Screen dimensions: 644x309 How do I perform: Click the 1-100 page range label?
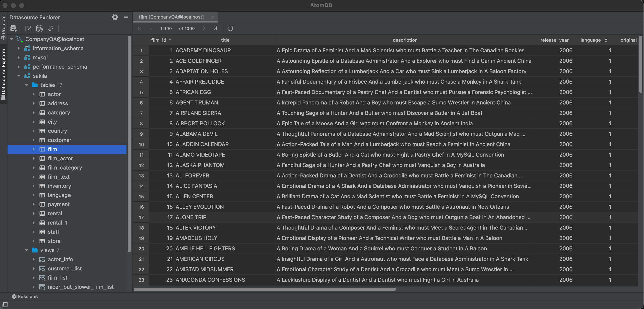[166, 29]
